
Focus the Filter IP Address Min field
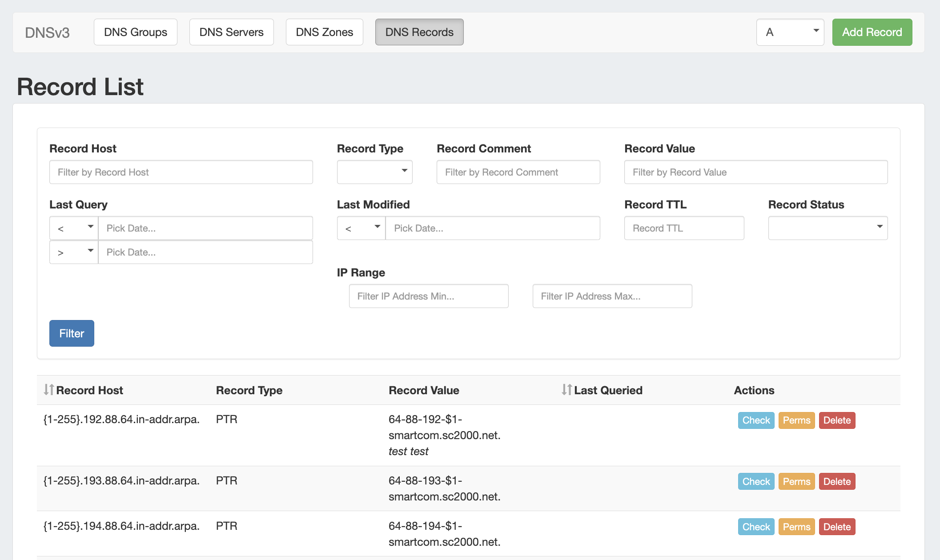click(428, 296)
